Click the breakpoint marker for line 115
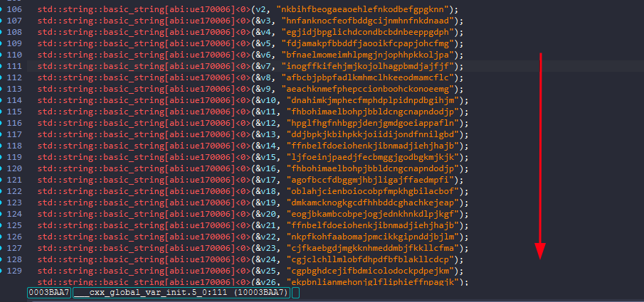Image resolution: width=644 pixels, height=302 pixels. coord(2,112)
